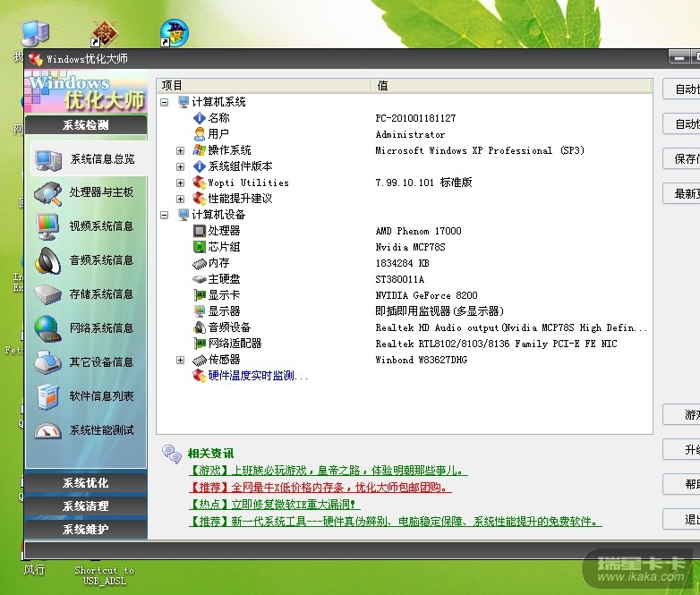Click the 用户 person icon
The image size is (700, 595).
point(199,134)
